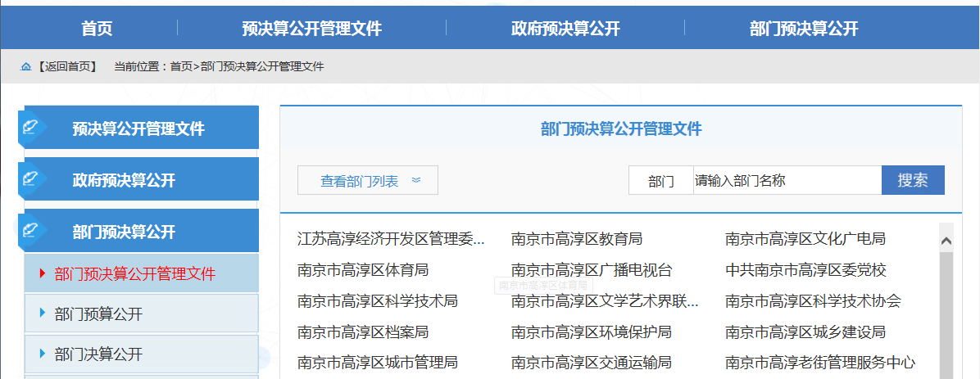Open 南京市高淳区文学艺术界联... link

tap(605, 301)
